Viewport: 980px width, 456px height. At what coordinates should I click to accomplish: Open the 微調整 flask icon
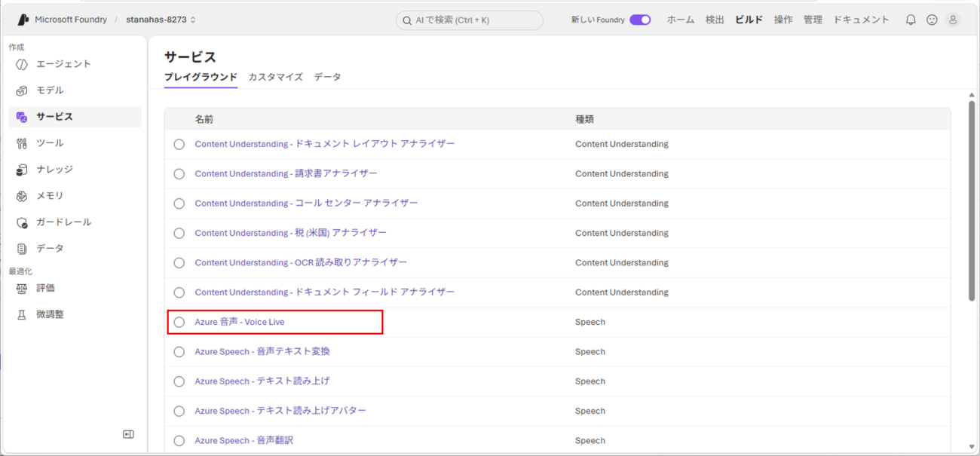coord(22,314)
